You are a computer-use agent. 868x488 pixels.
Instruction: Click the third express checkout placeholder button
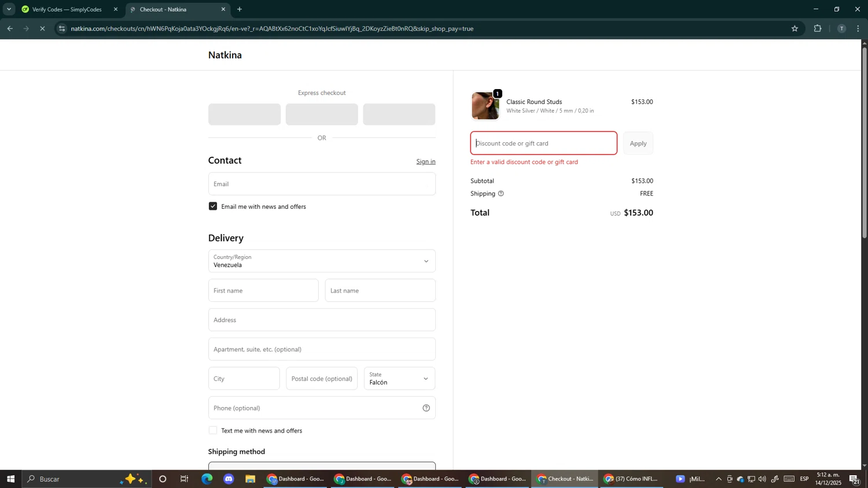tap(399, 114)
